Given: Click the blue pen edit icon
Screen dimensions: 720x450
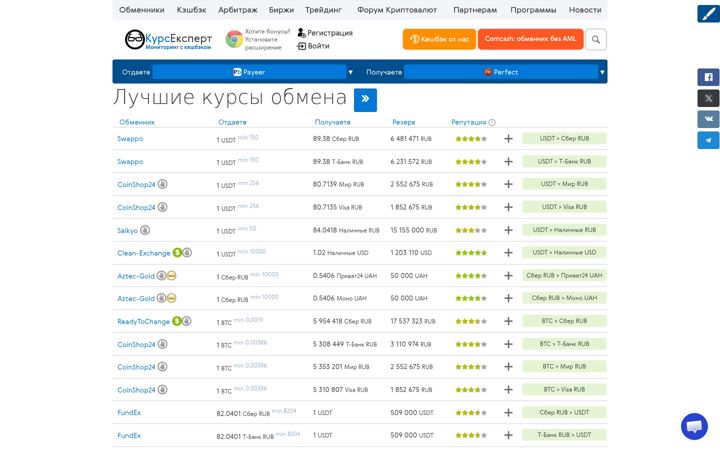Looking at the screenshot, I should click(x=709, y=13).
